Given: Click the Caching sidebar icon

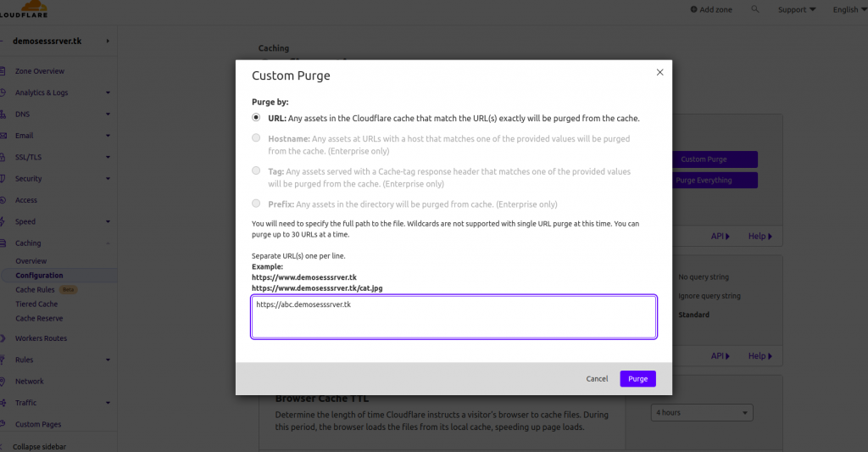Looking at the screenshot, I should click(3, 243).
